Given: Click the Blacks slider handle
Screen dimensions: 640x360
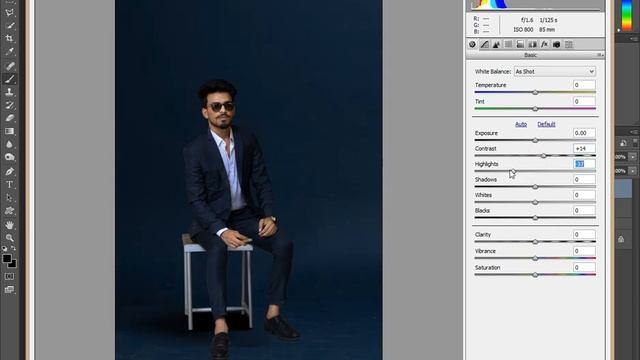Looking at the screenshot, I should 535,218.
